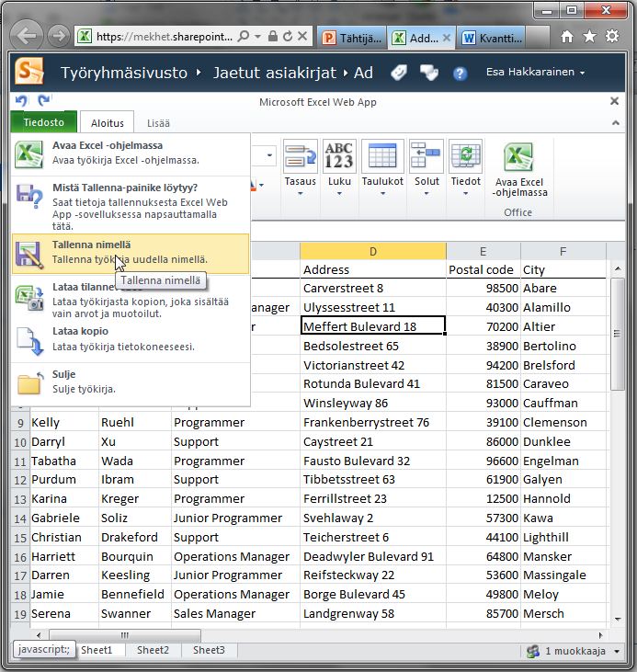
Task: Open Esa Hakkarainen user menu
Action: pyautogui.click(x=535, y=72)
